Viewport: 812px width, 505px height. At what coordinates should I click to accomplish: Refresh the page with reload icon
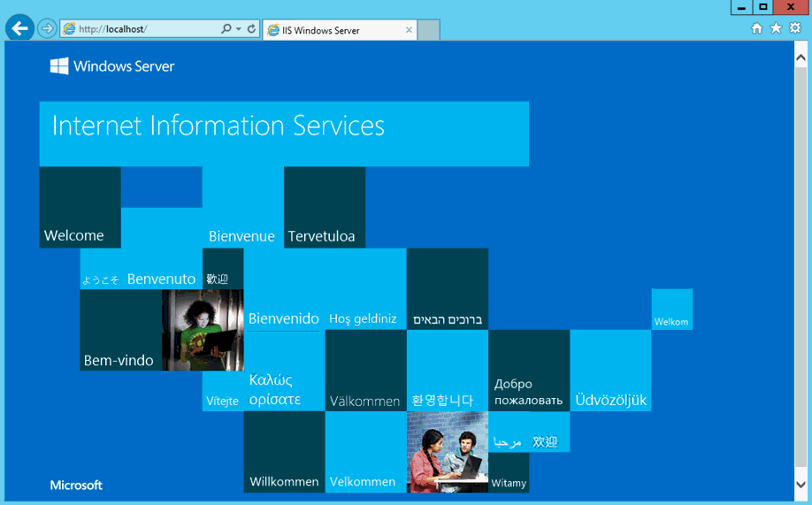251,28
